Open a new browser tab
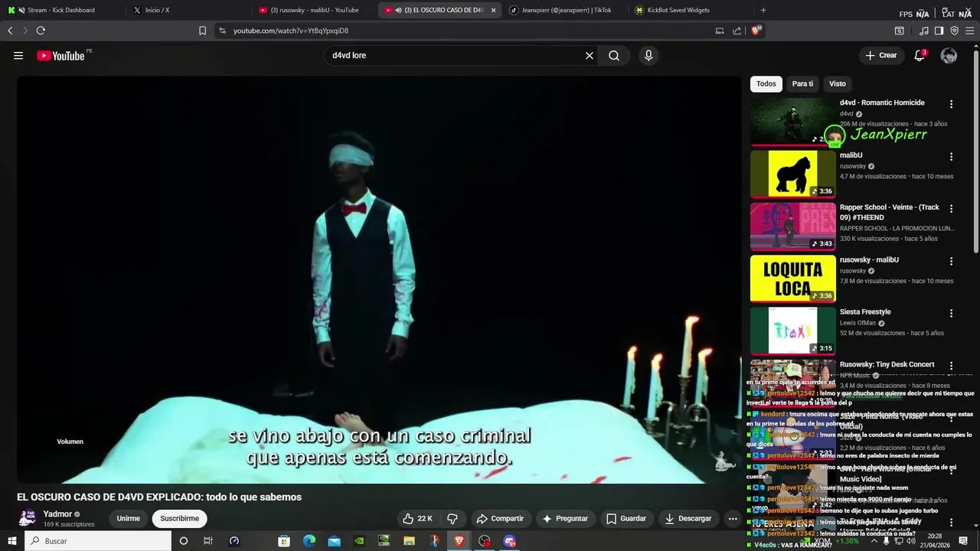 [763, 10]
